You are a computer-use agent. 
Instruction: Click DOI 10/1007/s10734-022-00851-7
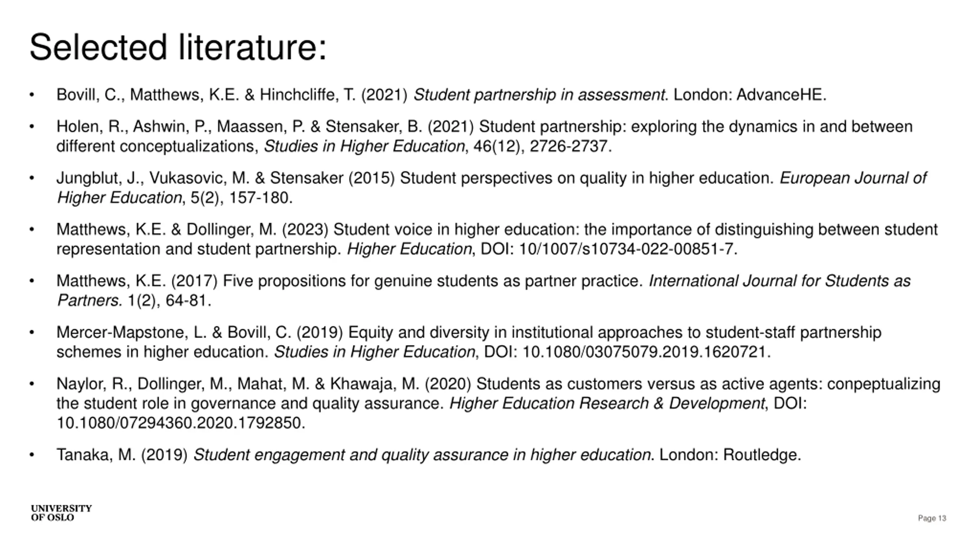[x=608, y=249]
